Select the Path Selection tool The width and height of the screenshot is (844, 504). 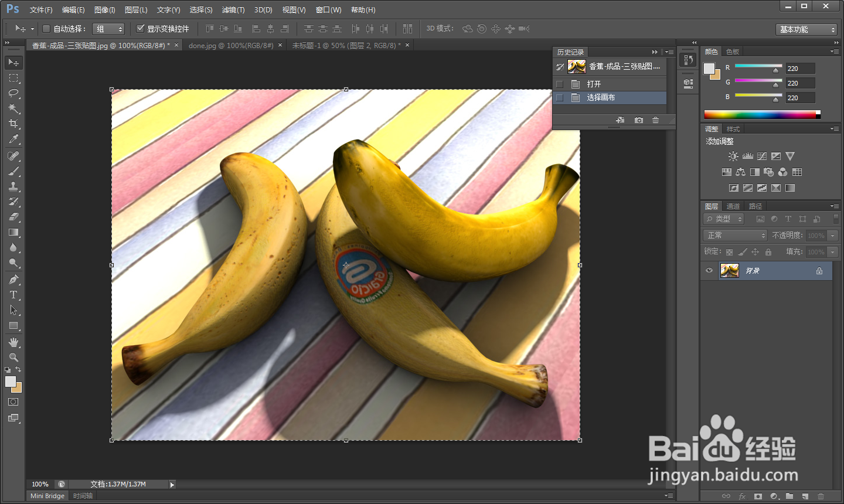click(13, 310)
